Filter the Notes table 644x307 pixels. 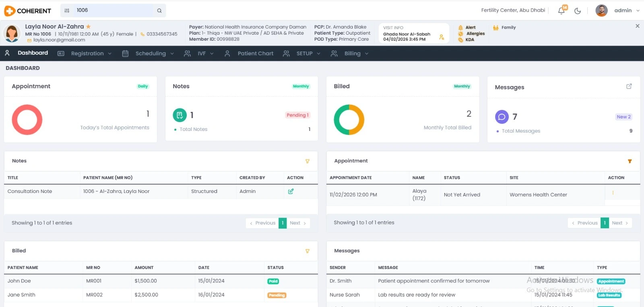click(308, 161)
